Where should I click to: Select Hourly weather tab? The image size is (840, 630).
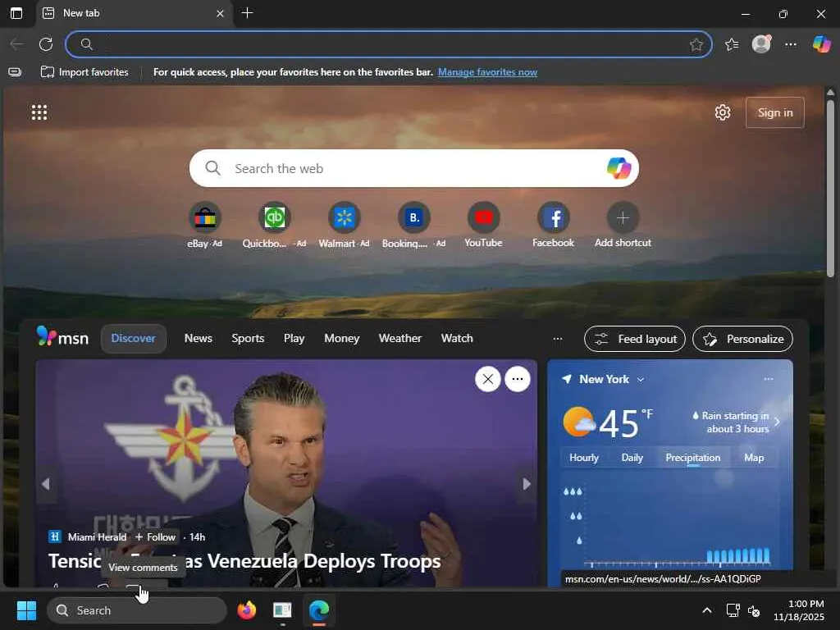tap(584, 458)
